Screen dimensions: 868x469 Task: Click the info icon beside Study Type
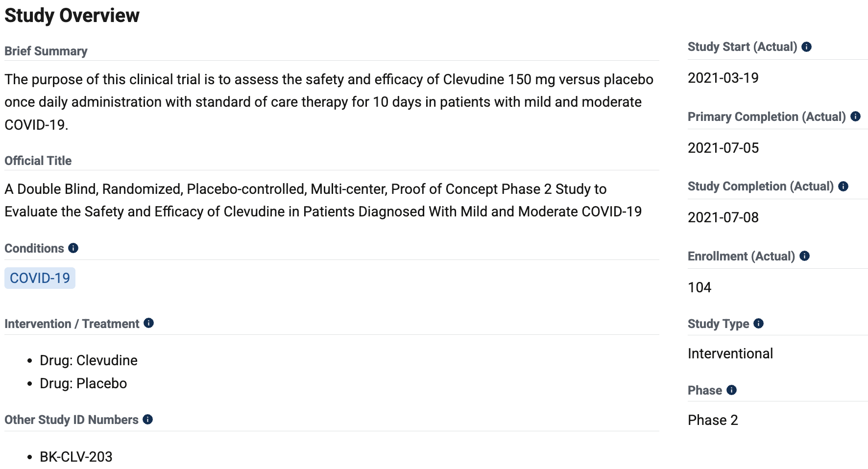point(758,324)
